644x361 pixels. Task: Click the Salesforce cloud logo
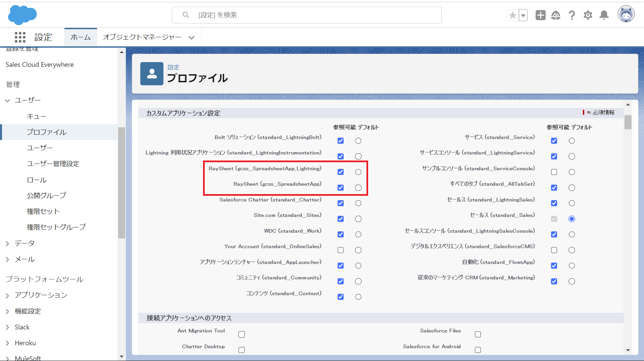point(22,15)
